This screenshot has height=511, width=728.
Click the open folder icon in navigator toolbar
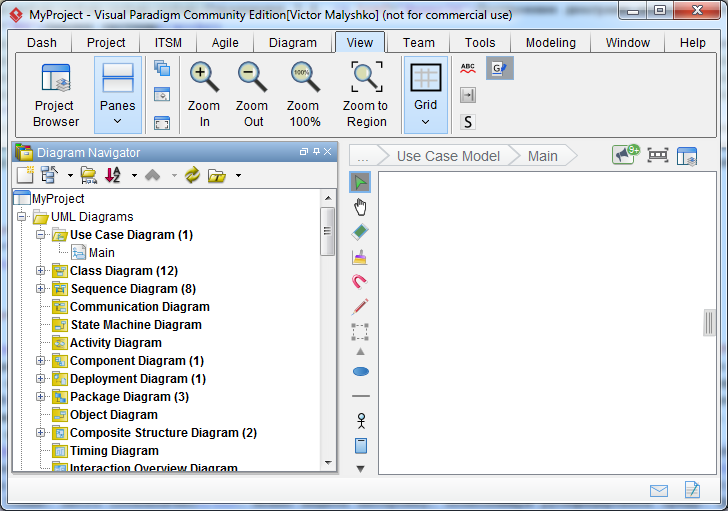217,175
